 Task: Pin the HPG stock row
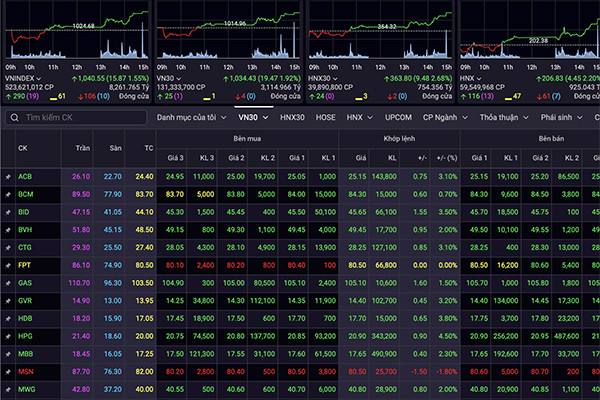7,337
